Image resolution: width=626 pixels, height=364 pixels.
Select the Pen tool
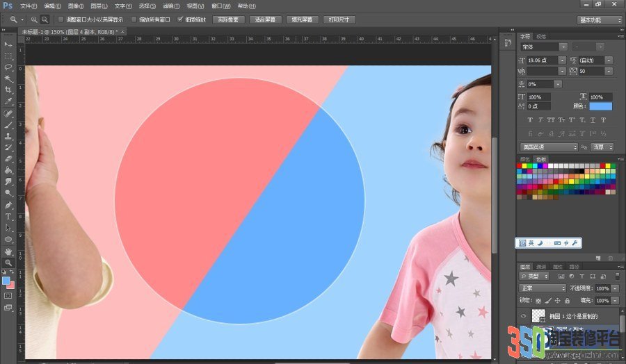point(8,206)
